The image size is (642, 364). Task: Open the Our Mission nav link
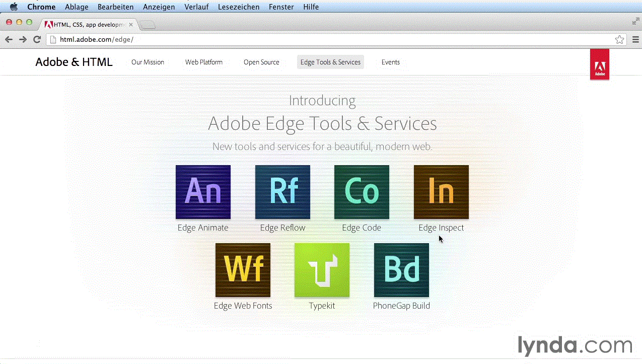(148, 62)
